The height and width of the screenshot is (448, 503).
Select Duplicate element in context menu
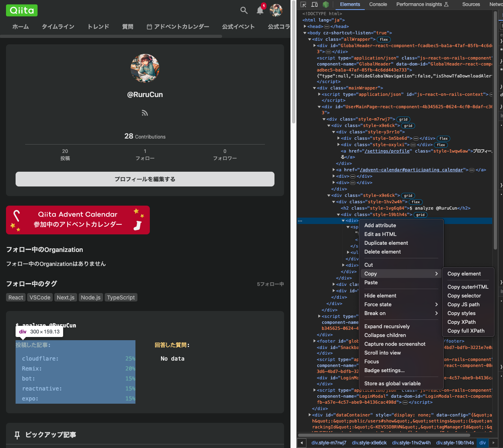point(401,243)
